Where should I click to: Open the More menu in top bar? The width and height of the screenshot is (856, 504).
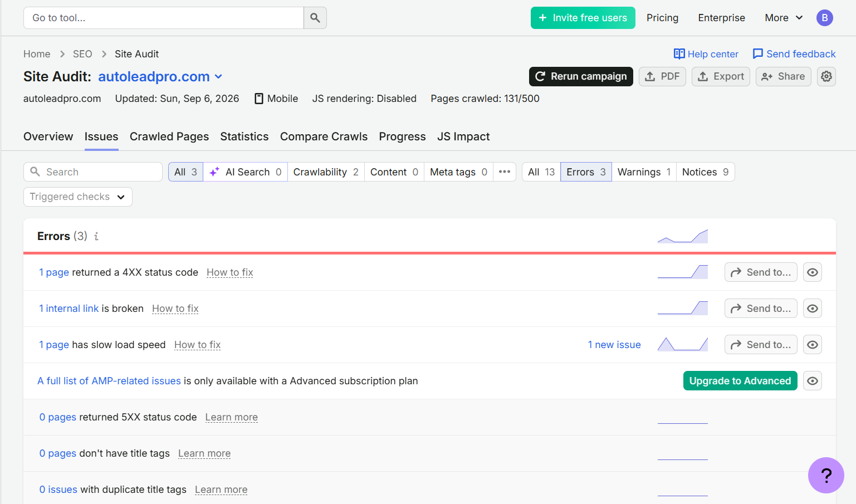(x=784, y=18)
